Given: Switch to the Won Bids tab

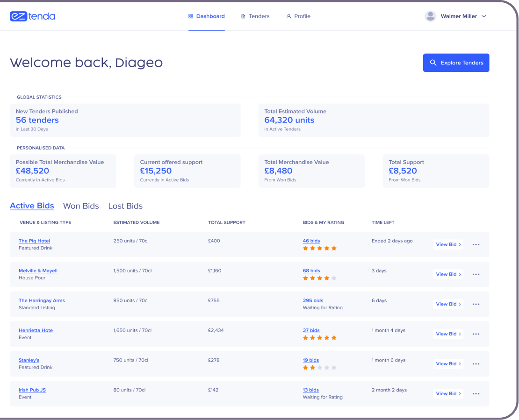Looking at the screenshot, I should 81,206.
